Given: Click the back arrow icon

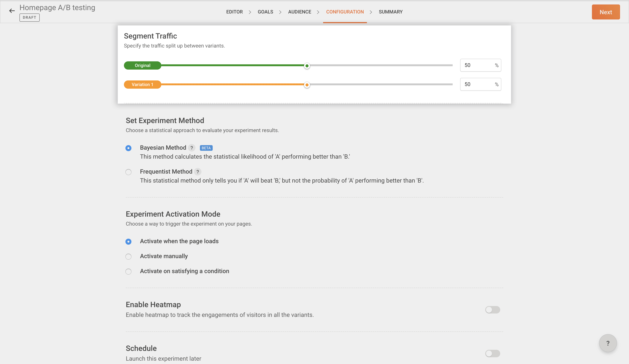Looking at the screenshot, I should click(x=12, y=11).
